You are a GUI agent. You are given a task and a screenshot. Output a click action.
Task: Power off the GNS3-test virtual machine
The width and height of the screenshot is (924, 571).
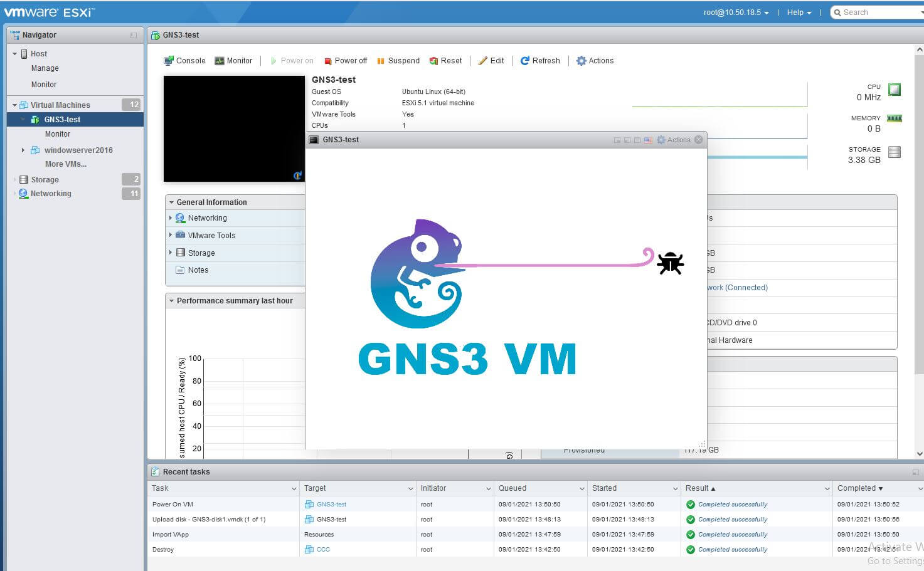[x=345, y=60]
